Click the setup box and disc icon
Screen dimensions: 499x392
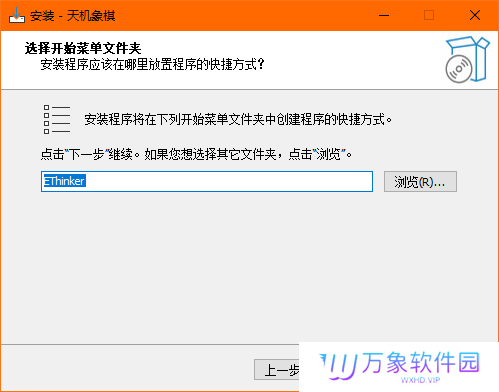467,60
